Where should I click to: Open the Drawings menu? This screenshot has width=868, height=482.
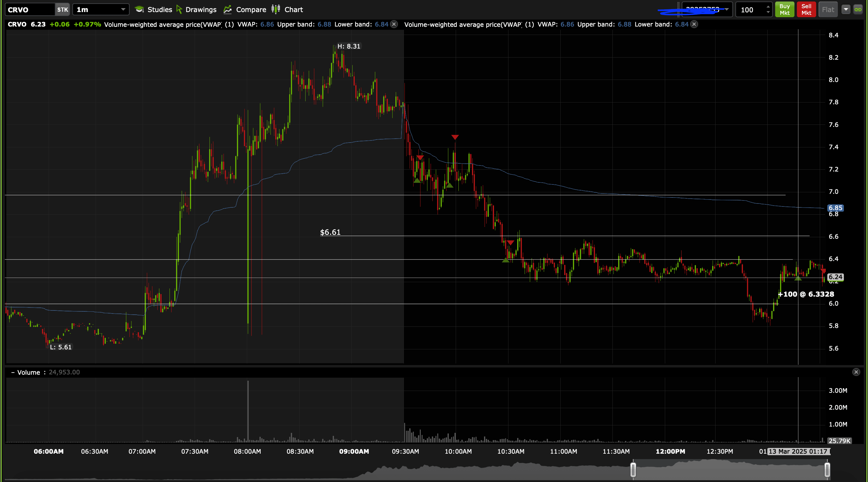coord(197,9)
